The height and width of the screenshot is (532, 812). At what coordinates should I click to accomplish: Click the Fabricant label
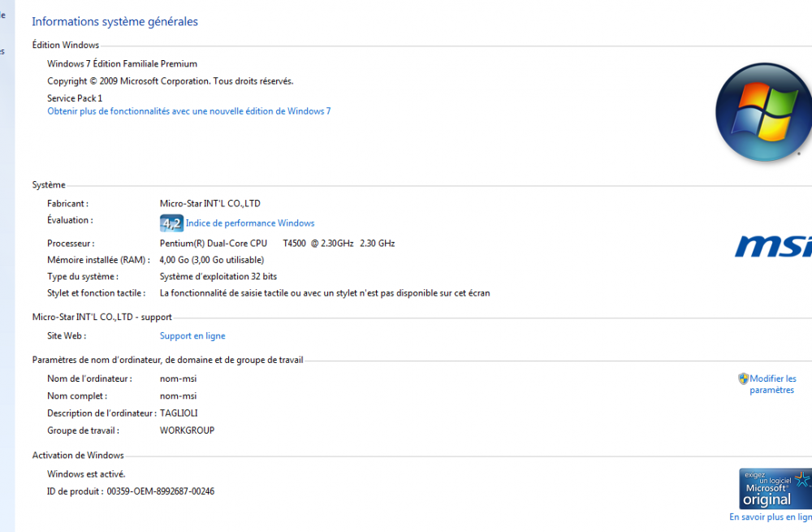tap(68, 204)
